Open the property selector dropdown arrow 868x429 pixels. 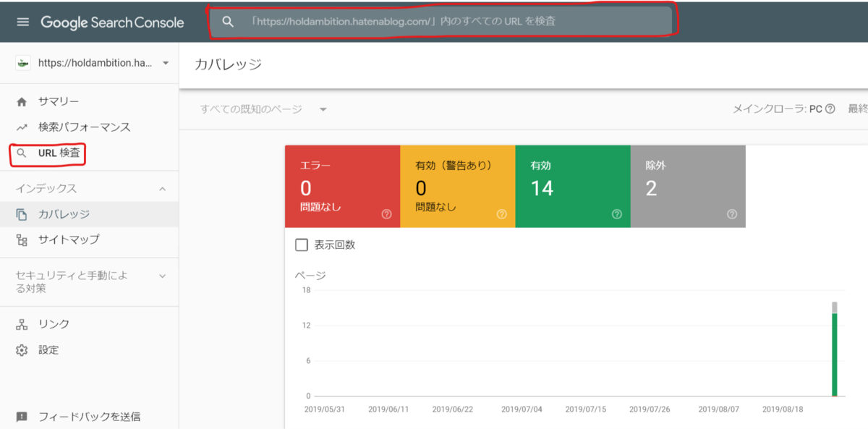(166, 64)
